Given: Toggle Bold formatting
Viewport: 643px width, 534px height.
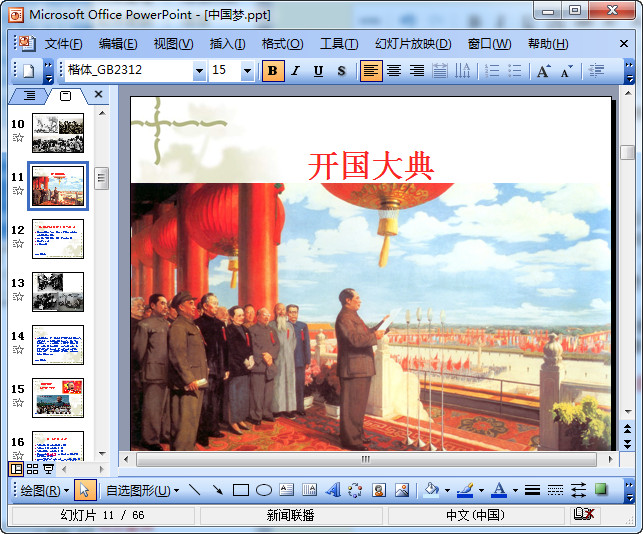Looking at the screenshot, I should 273,71.
